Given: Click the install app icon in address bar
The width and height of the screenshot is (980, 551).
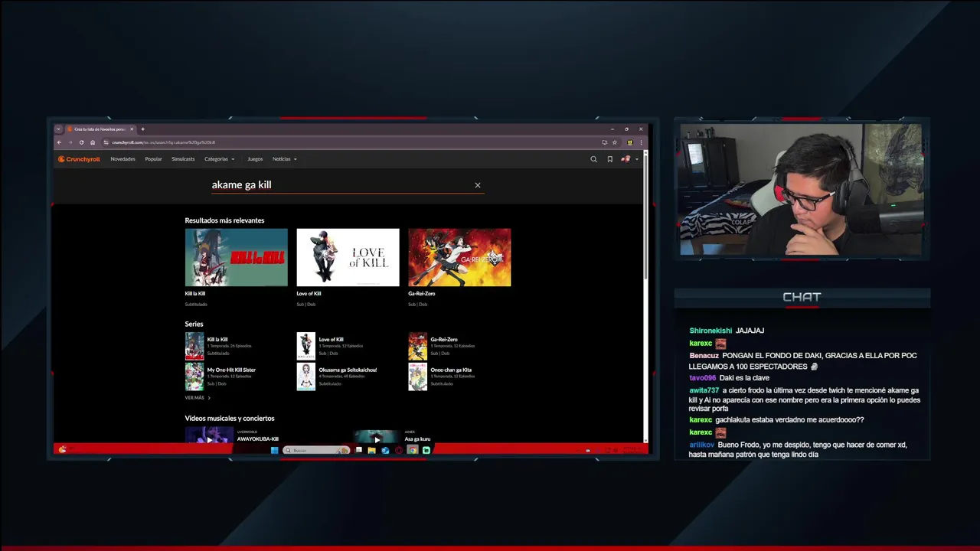Looking at the screenshot, I should point(604,142).
